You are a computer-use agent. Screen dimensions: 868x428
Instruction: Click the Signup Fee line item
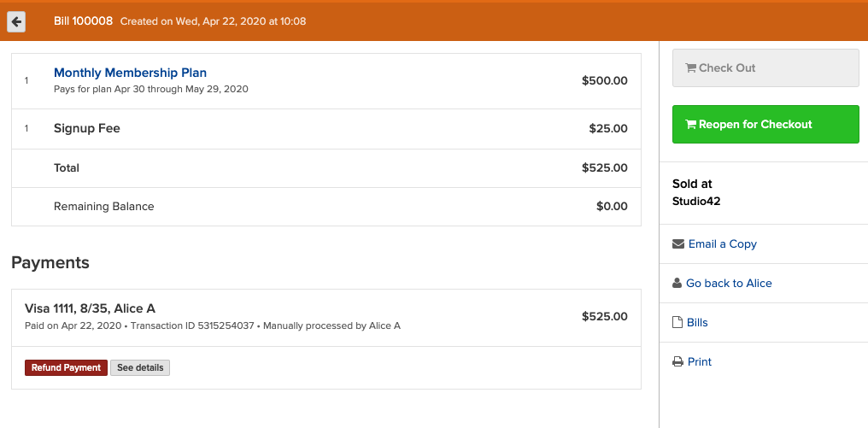coord(87,129)
